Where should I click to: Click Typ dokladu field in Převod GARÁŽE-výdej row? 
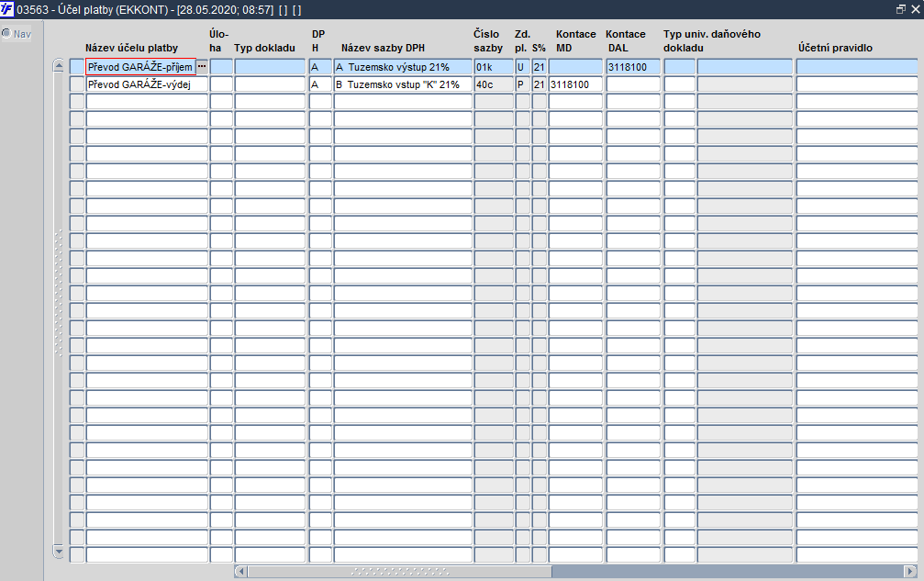tap(270, 84)
